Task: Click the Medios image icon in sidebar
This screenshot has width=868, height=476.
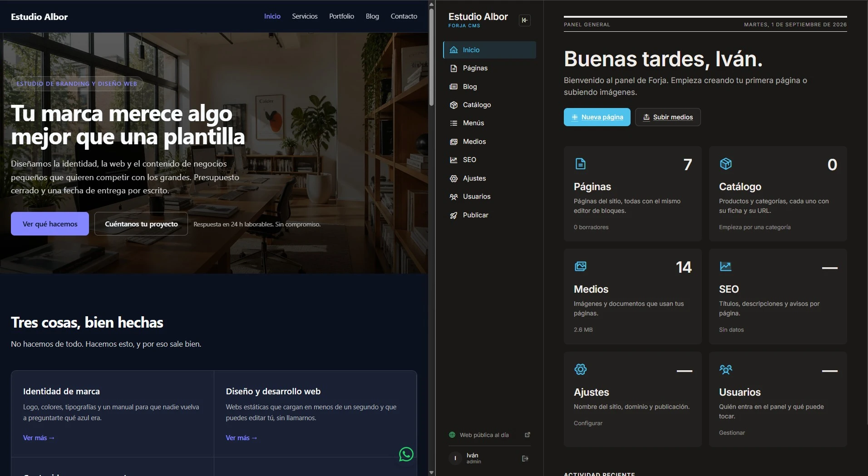Action: (x=454, y=142)
